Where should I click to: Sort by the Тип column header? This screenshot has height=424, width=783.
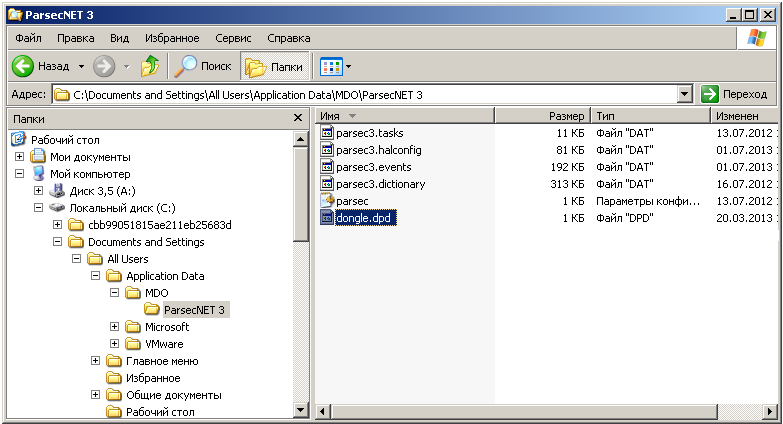point(651,116)
